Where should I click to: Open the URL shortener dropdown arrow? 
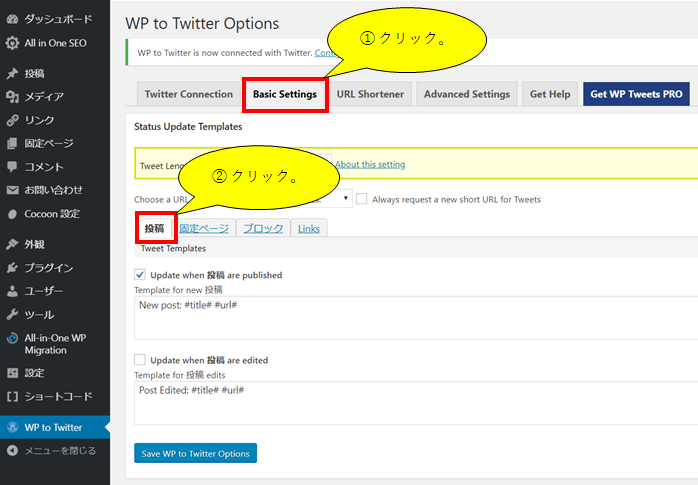[x=345, y=198]
